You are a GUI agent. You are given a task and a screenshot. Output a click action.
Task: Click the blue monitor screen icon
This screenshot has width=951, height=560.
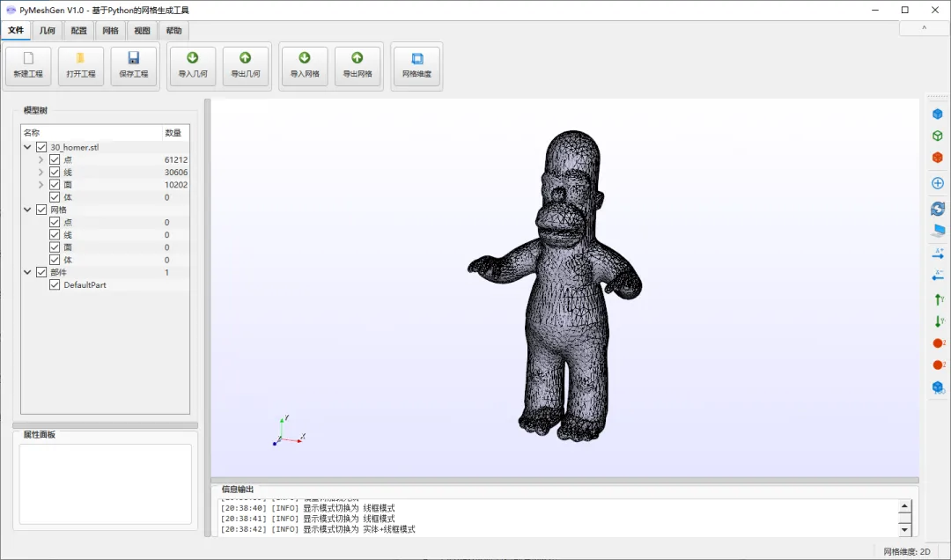(x=938, y=231)
